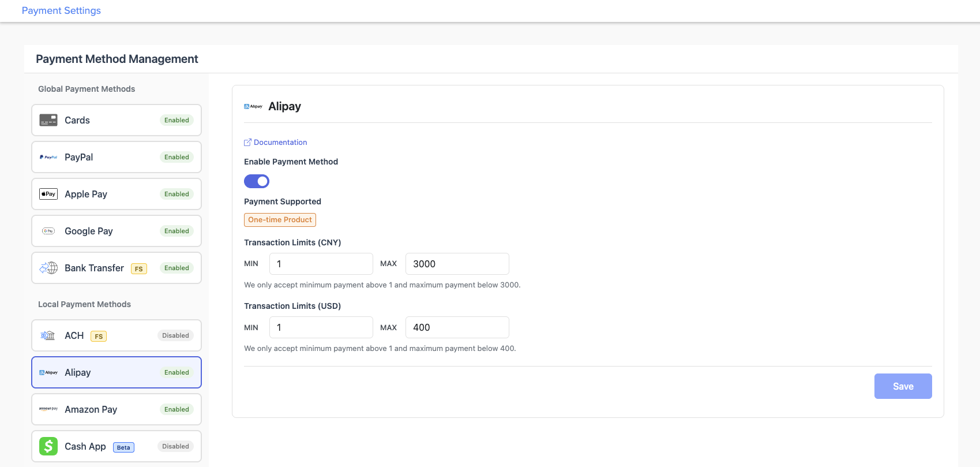Click the Enabled badge on Alipay row
Screen dimensions: 980x467
pos(177,372)
